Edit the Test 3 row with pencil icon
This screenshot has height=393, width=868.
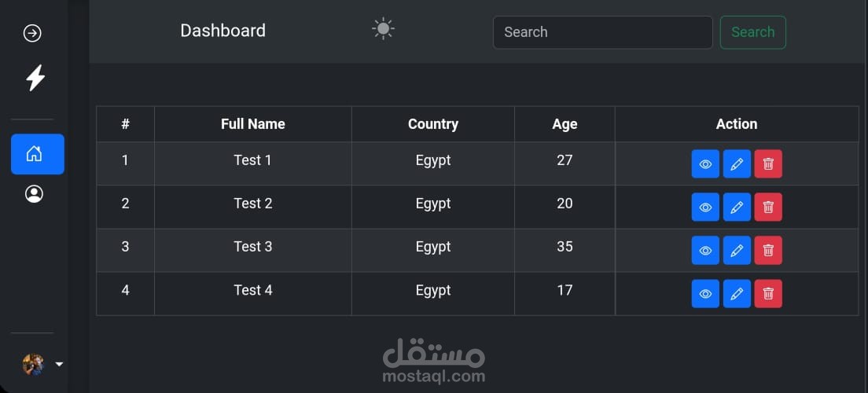coord(737,251)
